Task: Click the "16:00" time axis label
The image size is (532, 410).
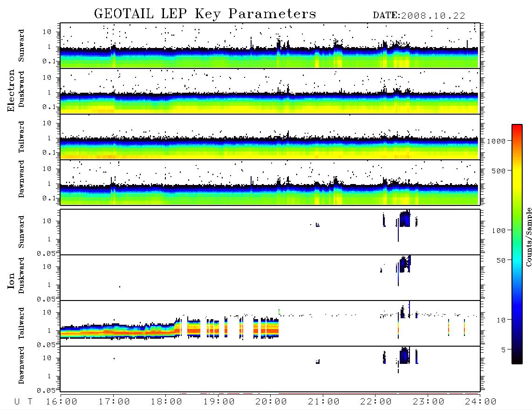Action: click(62, 402)
